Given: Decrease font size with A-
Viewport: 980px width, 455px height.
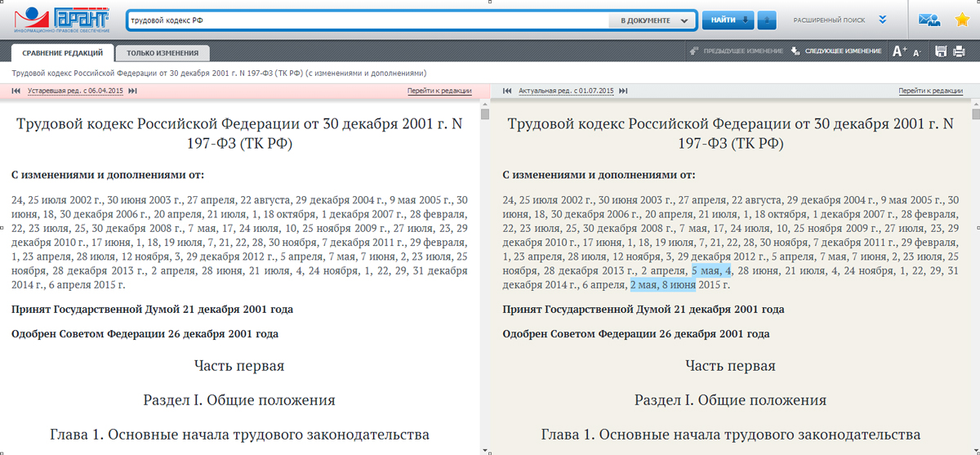Looking at the screenshot, I should tap(917, 52).
